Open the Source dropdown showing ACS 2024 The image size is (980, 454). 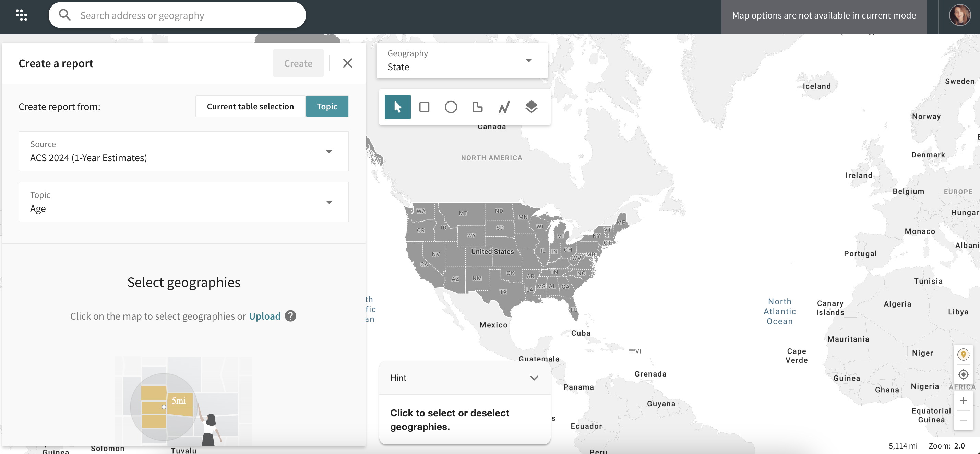pyautogui.click(x=330, y=151)
